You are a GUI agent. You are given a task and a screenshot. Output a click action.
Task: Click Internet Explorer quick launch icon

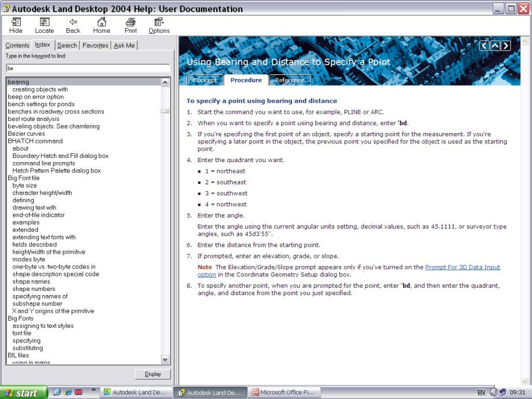68,392
